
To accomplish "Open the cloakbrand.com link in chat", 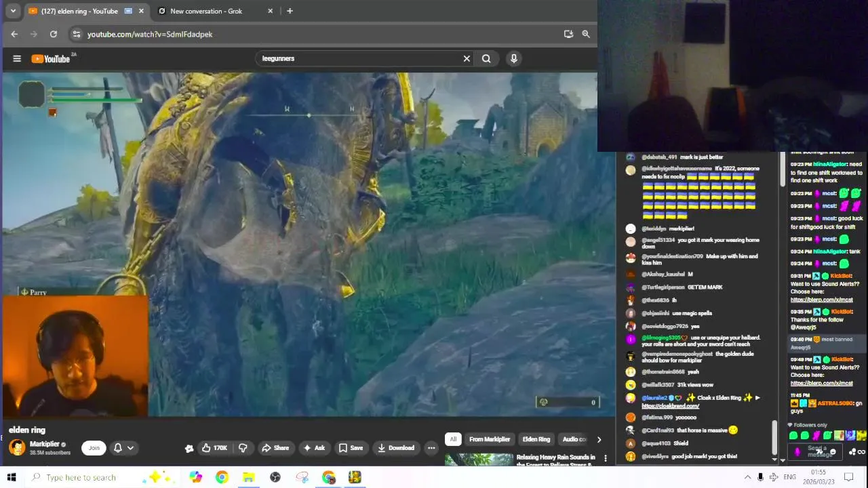I will [x=670, y=406].
